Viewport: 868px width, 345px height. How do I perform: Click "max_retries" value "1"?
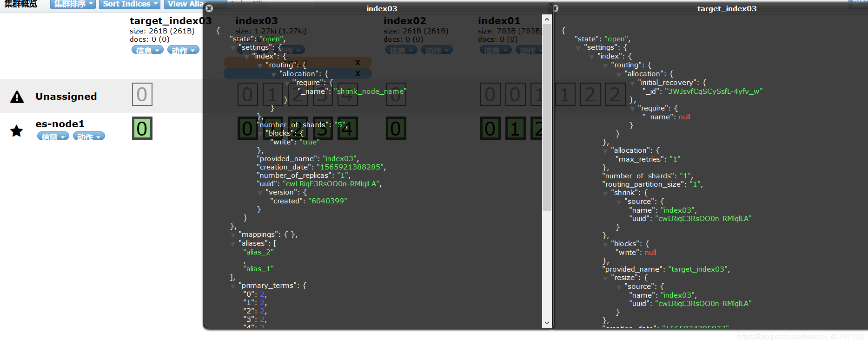[675, 159]
